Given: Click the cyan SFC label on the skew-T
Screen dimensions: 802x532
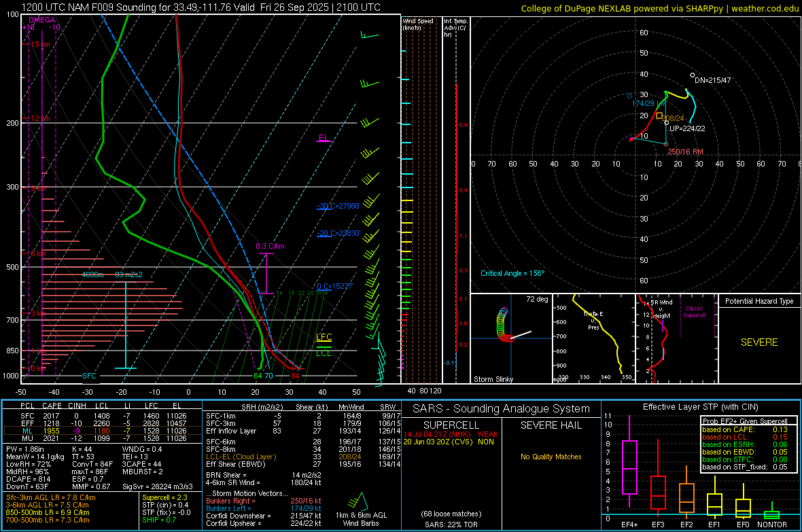Looking at the screenshot, I should point(89,376).
